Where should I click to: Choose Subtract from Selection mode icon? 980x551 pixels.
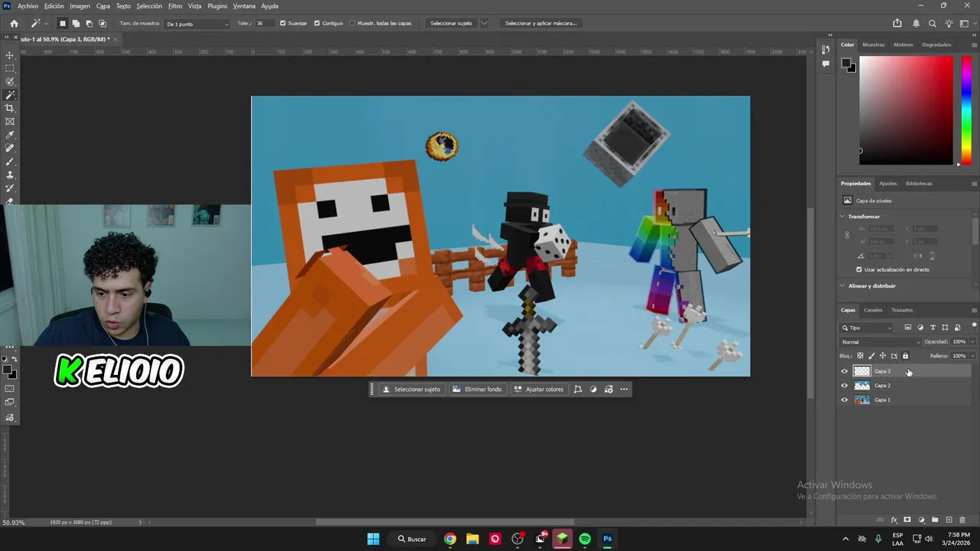point(89,24)
